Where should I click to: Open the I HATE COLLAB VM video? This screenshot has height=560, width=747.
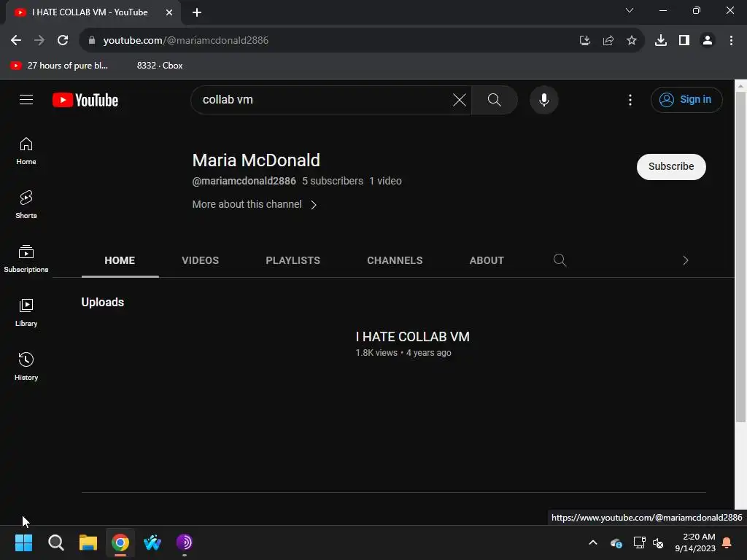coord(413,337)
